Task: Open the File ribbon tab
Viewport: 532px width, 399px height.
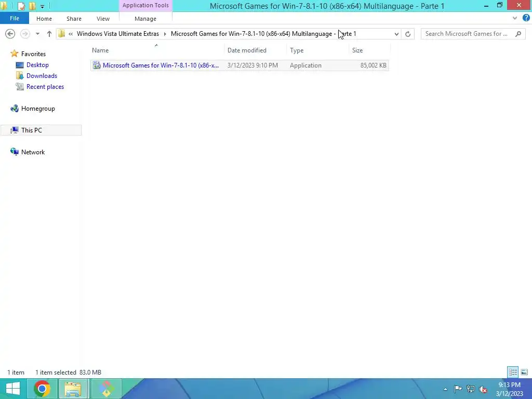Action: (x=14, y=18)
